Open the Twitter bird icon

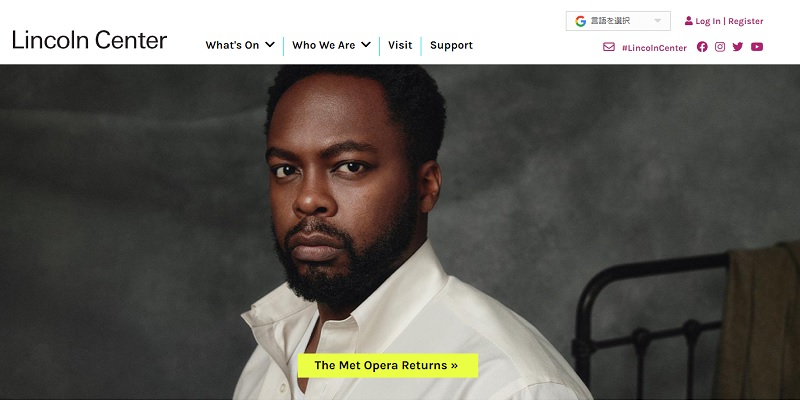tap(738, 47)
